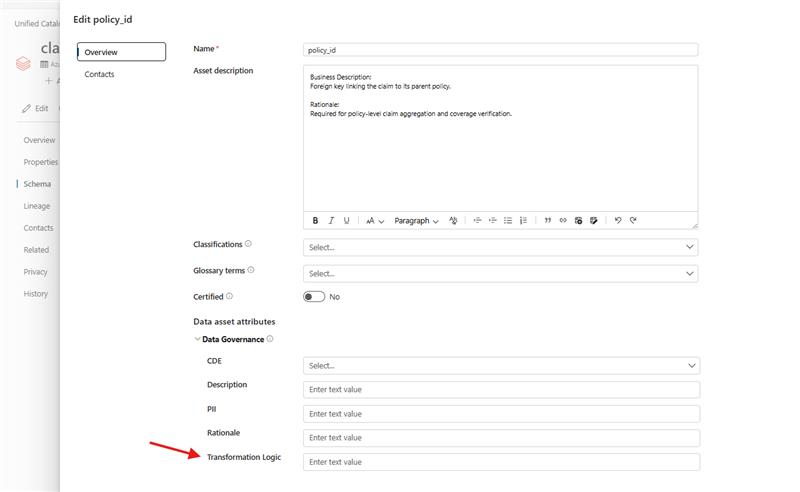Click the Certified info icon
The height and width of the screenshot is (492, 800).
coord(229,296)
